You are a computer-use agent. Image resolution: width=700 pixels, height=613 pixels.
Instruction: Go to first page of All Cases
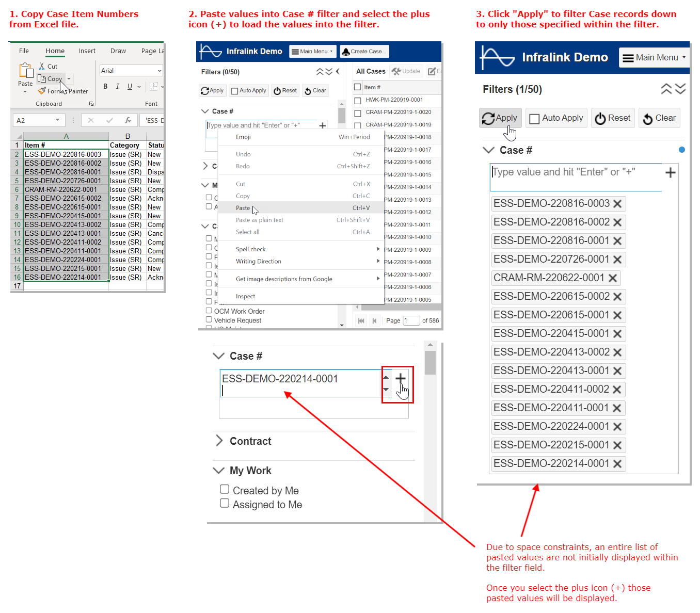tap(361, 320)
